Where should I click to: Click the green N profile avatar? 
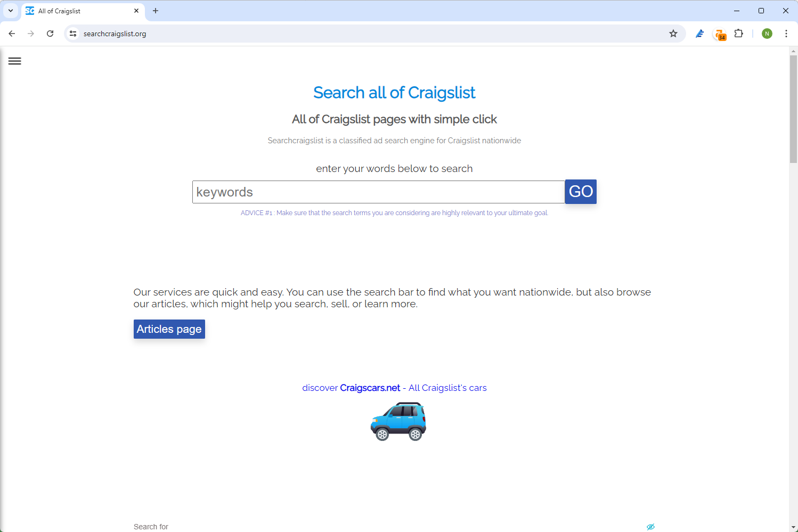(x=767, y=33)
